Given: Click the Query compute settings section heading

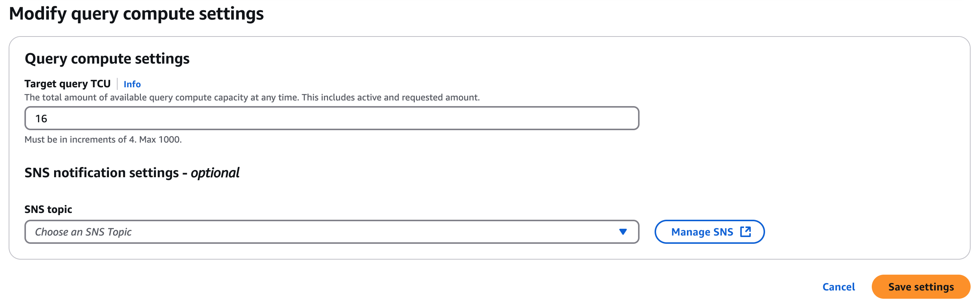Looking at the screenshot, I should 107,59.
